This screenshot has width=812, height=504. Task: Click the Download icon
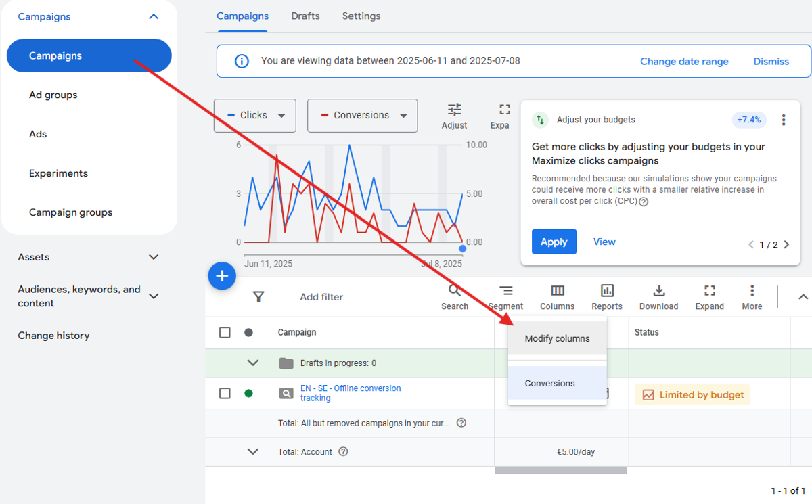tap(658, 292)
